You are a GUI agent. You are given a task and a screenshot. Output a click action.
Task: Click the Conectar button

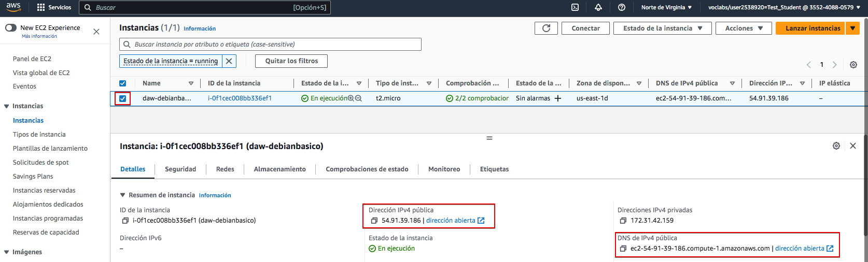(x=586, y=28)
